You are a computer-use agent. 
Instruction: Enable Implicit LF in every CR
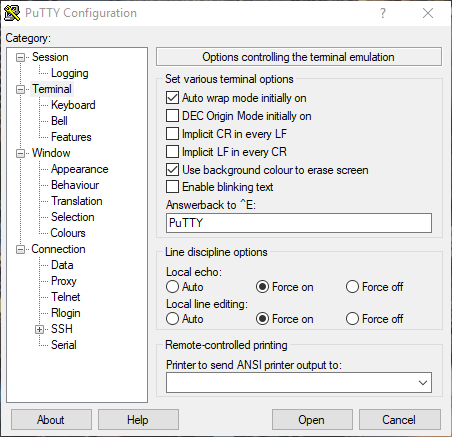tap(172, 152)
